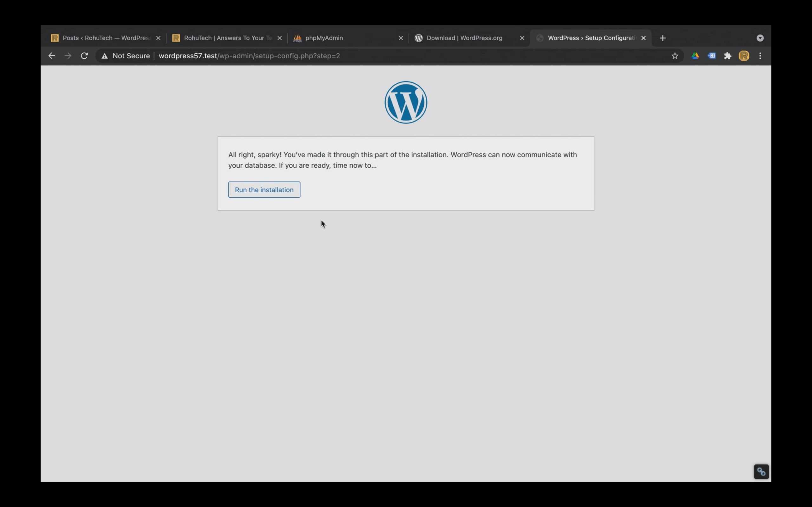Image resolution: width=812 pixels, height=507 pixels.
Task: Click the browser extensions puzzle icon
Action: [727, 55]
